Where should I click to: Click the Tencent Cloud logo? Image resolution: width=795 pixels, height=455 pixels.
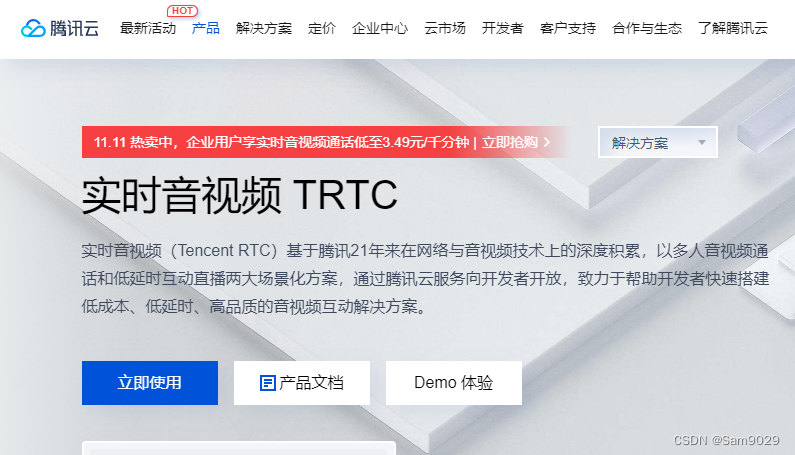click(60, 28)
